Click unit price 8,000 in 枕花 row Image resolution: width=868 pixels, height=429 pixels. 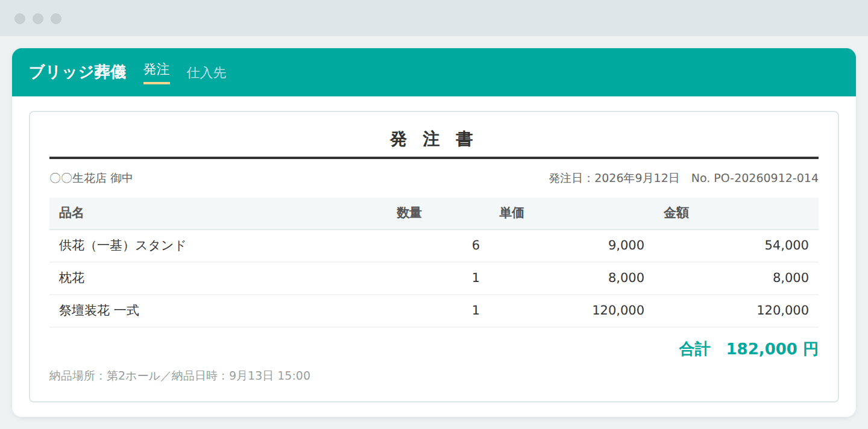click(626, 278)
